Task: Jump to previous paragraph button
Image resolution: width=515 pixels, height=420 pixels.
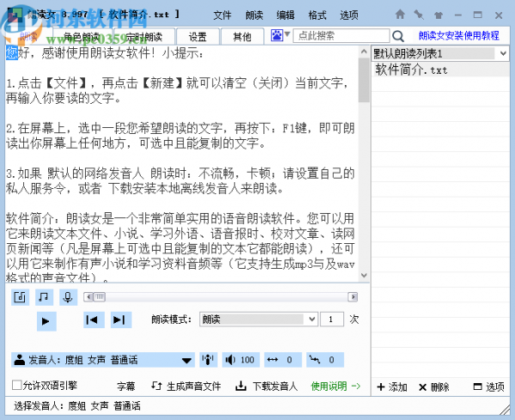Action: (x=94, y=320)
